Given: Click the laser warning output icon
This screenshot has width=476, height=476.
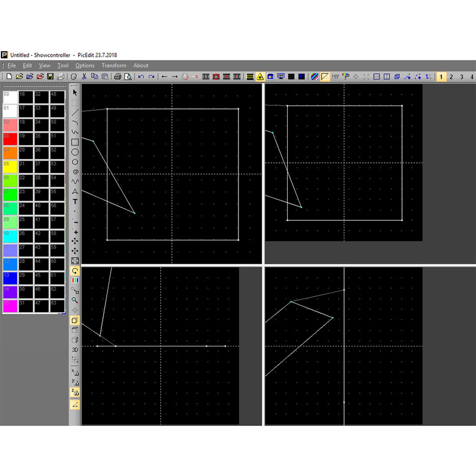Looking at the screenshot, I should (260, 76).
